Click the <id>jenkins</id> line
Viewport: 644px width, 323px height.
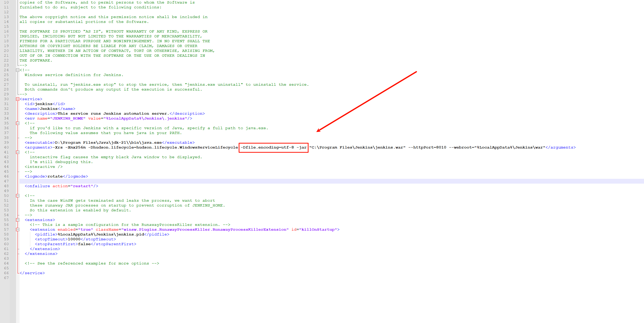click(x=45, y=104)
